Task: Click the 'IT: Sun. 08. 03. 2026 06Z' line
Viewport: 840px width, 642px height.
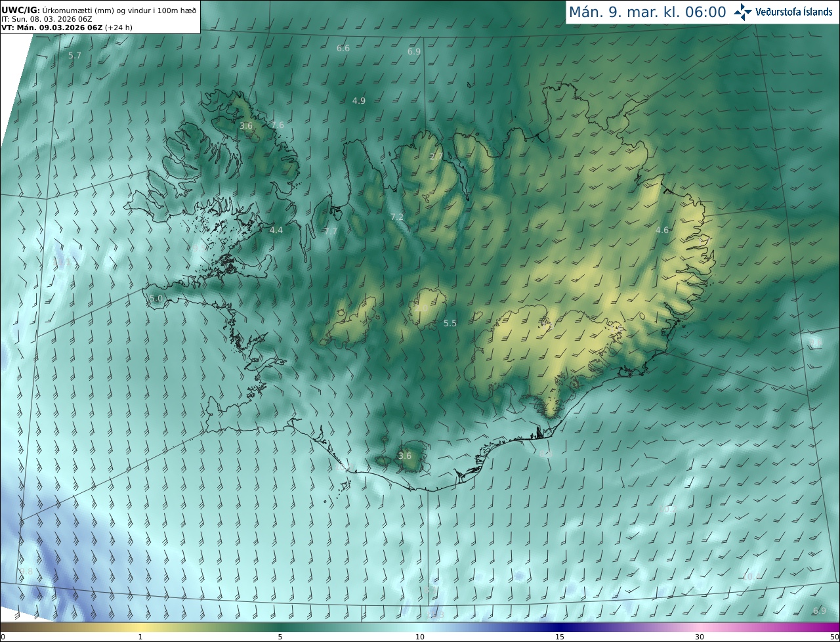Action: [47, 19]
